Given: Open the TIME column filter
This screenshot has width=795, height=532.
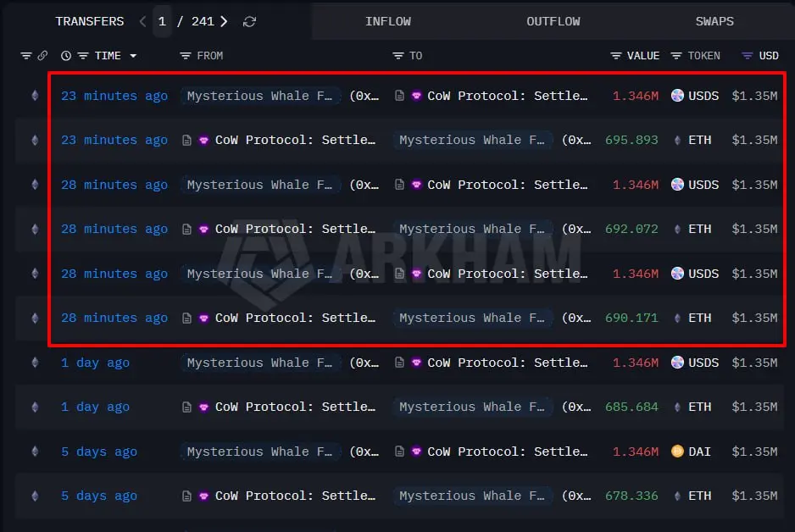Looking at the screenshot, I should (83, 56).
